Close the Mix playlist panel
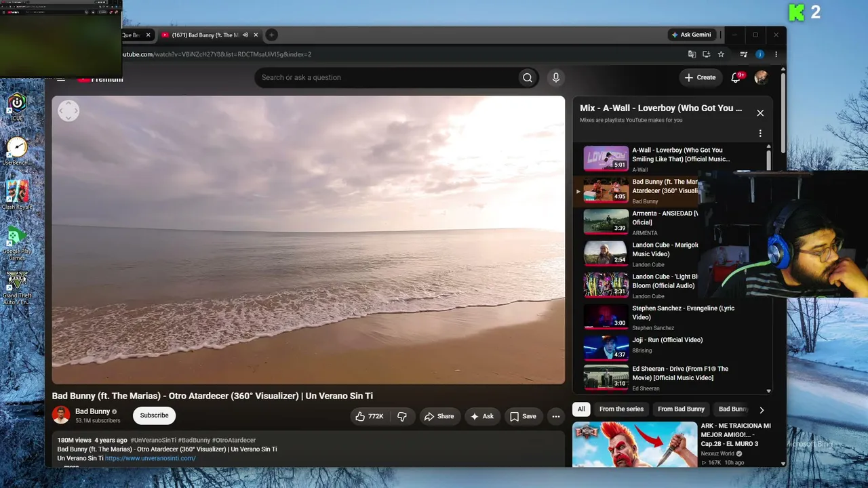Screen dimensions: 868x488 point(760,113)
